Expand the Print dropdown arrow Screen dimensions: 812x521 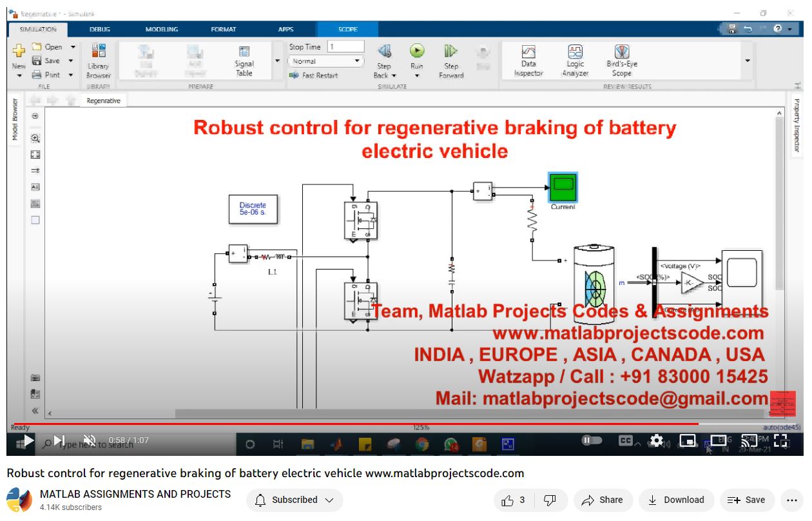(x=71, y=75)
